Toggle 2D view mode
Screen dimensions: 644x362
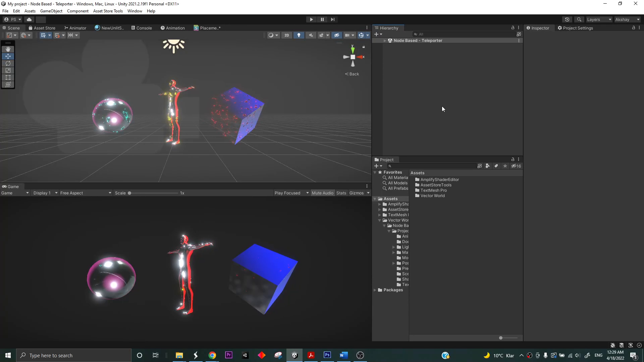[286, 35]
